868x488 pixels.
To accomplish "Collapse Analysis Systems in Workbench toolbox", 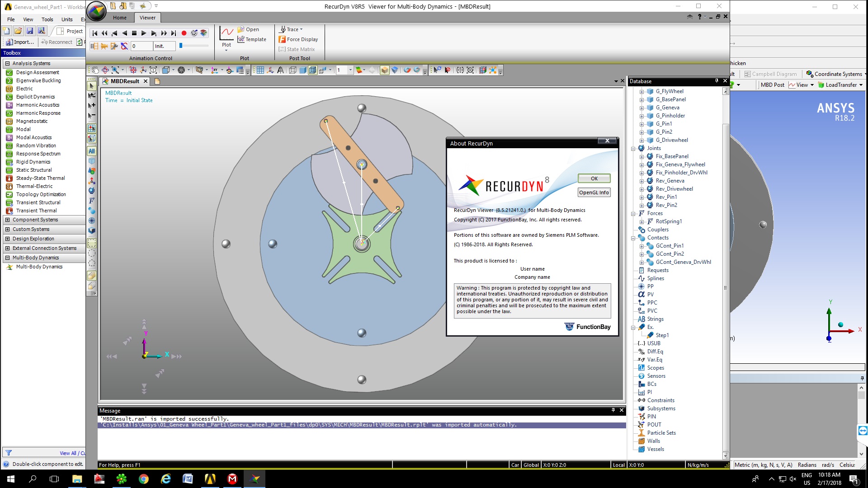I will tap(7, 63).
